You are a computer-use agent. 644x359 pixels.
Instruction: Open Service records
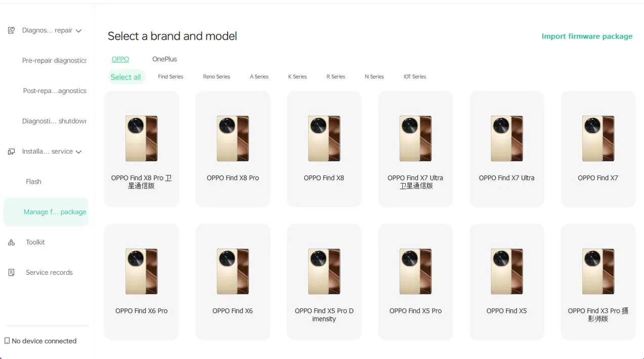click(49, 273)
